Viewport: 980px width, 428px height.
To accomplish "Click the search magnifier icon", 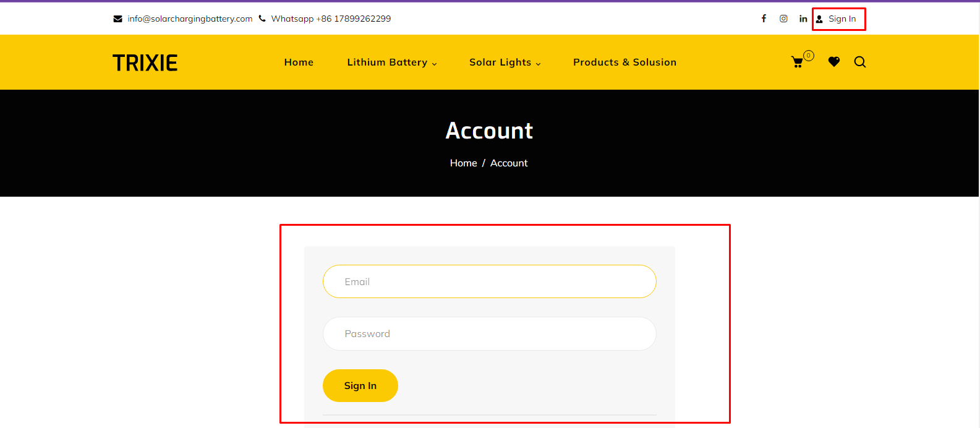I will tap(860, 62).
